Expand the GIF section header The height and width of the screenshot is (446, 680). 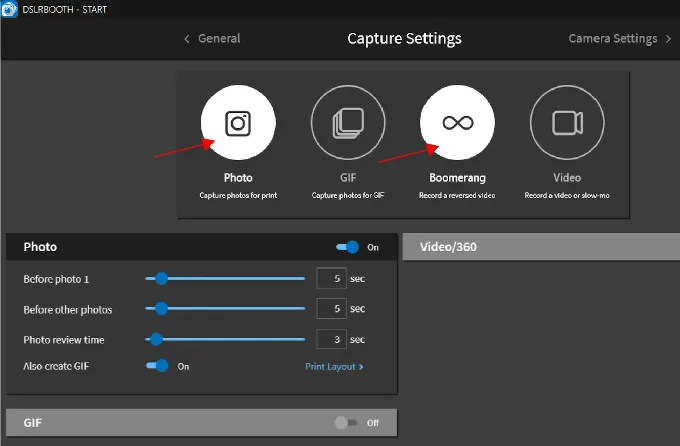tap(202, 423)
